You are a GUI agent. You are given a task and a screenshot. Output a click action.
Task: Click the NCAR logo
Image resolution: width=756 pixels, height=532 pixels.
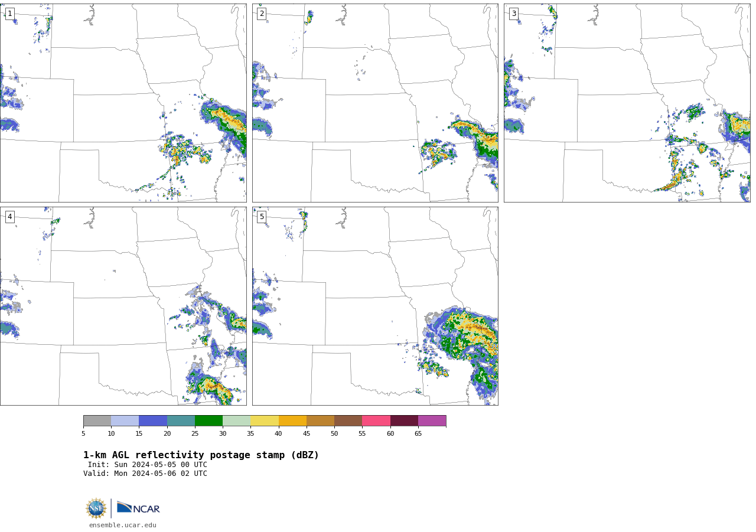coord(138,508)
